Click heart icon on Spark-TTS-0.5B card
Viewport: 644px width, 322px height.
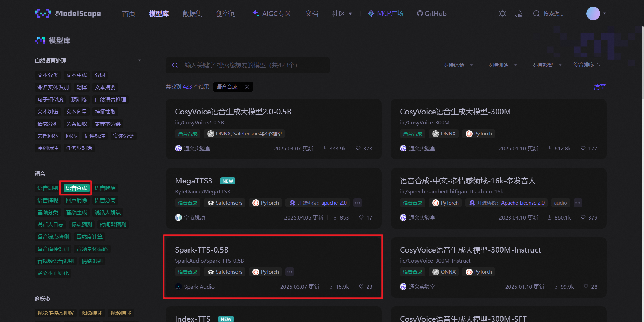pos(361,287)
